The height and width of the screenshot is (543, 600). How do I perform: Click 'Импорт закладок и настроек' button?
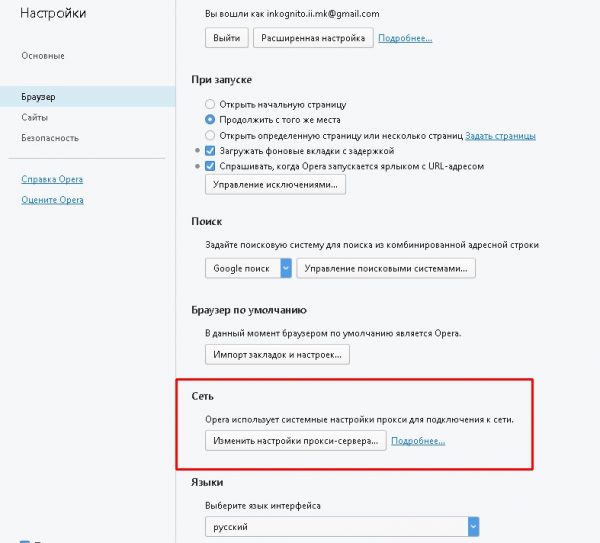point(277,354)
